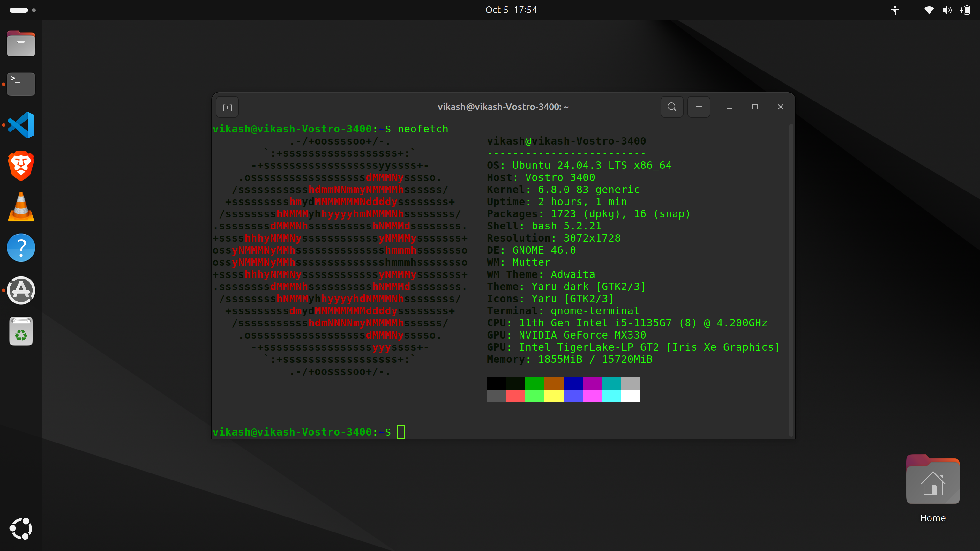Launch VLC media player
This screenshot has height=551, width=980.
click(x=20, y=206)
